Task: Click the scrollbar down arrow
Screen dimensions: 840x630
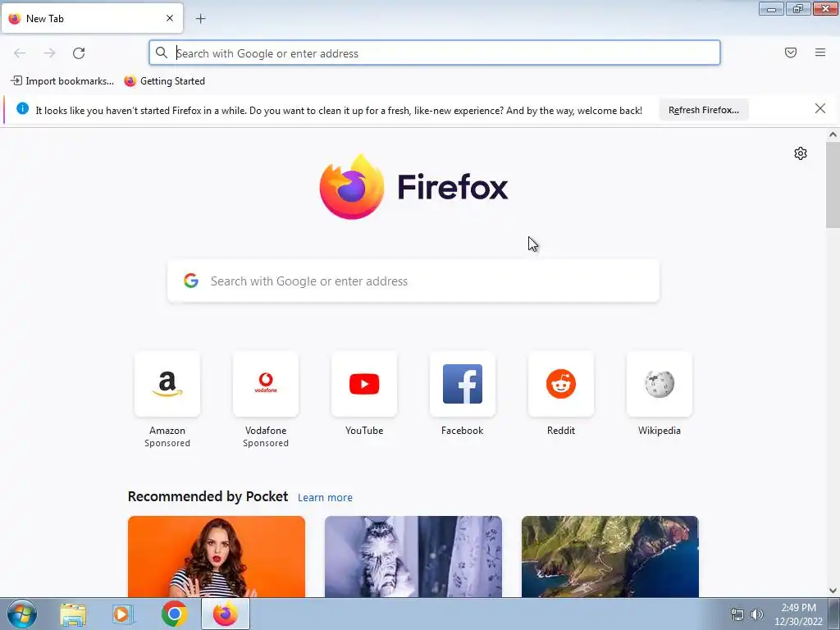Action: 833,591
